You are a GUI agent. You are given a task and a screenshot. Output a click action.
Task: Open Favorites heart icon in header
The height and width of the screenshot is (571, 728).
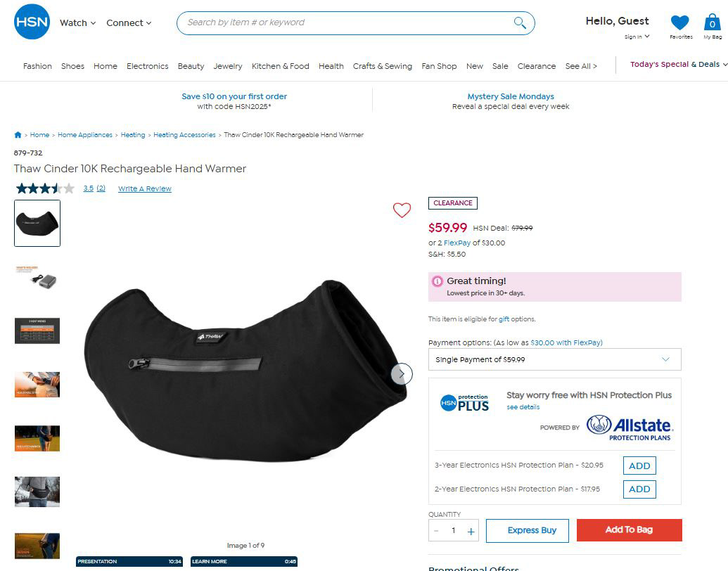tap(680, 23)
